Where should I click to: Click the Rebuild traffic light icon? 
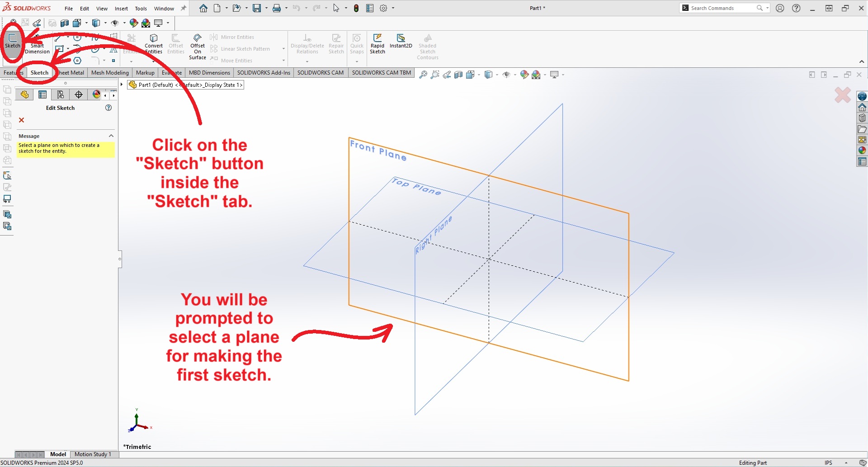click(356, 8)
